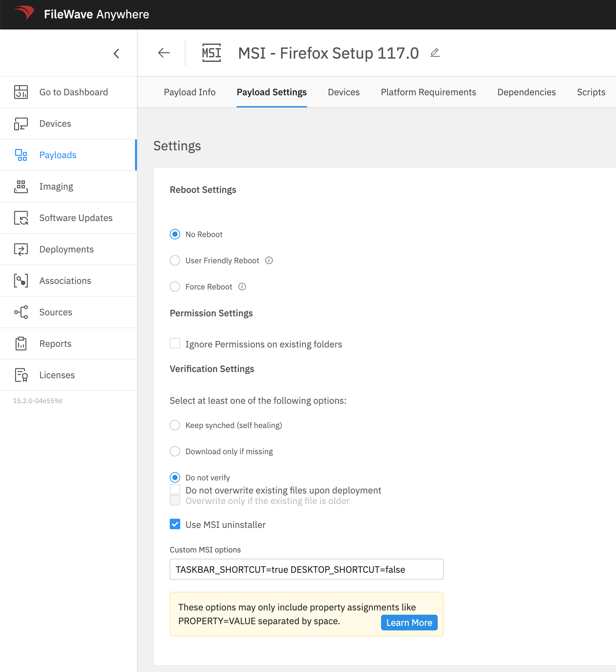616x672 pixels.
Task: Click the Software Updates icon in the sidebar
Action: tap(21, 218)
